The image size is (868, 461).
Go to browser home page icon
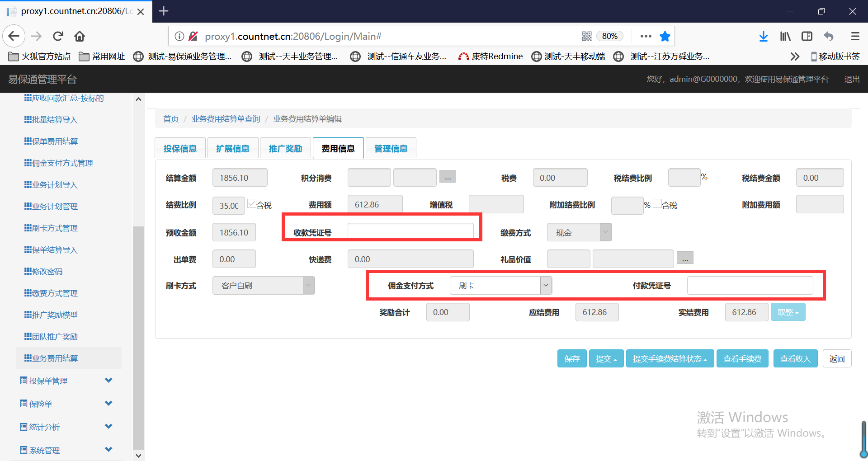(80, 36)
